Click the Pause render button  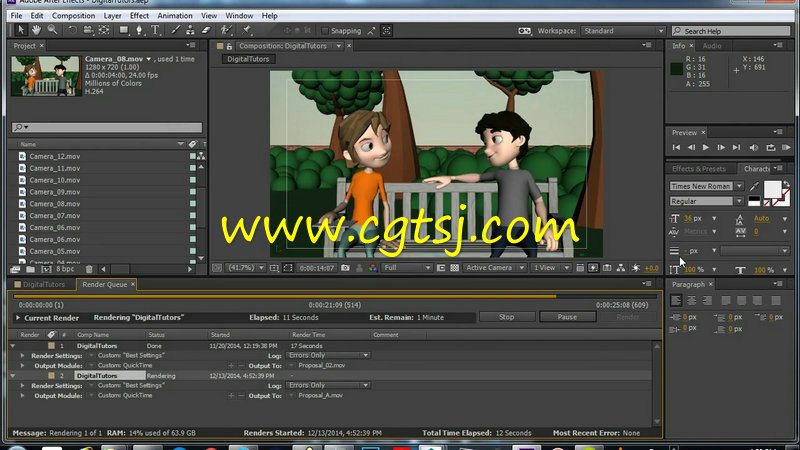[567, 317]
